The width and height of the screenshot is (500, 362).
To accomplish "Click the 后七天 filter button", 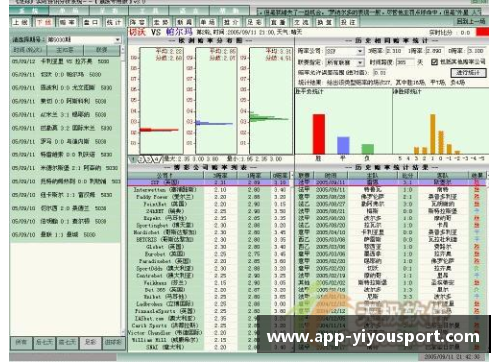I will pyautogui.click(x=44, y=342).
